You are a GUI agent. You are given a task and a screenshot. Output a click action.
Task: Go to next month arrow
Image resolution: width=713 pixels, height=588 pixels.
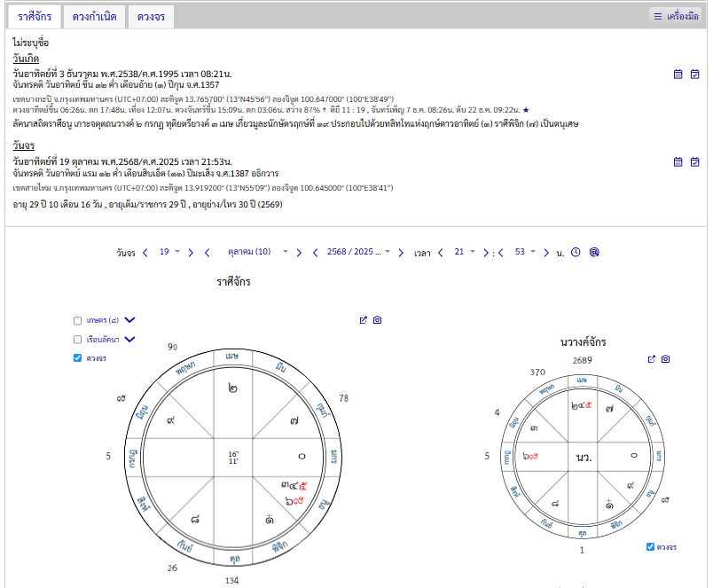[299, 253]
